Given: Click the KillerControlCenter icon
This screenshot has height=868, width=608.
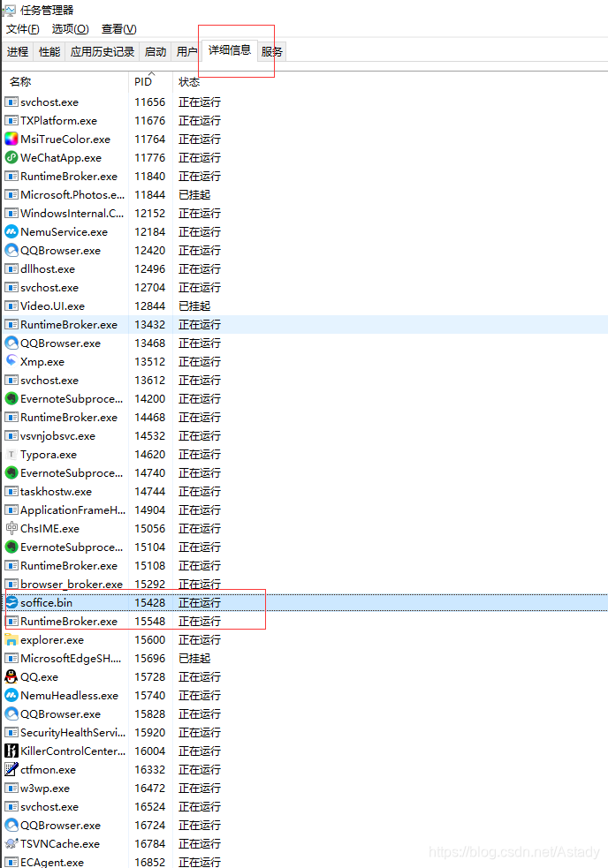Looking at the screenshot, I should tap(11, 751).
